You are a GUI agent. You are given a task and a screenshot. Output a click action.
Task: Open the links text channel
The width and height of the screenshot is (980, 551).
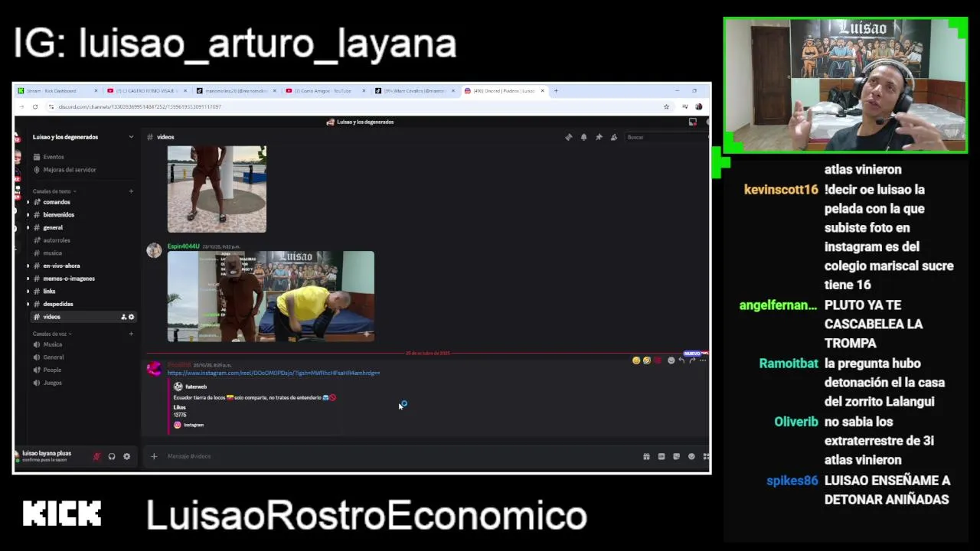49,292
